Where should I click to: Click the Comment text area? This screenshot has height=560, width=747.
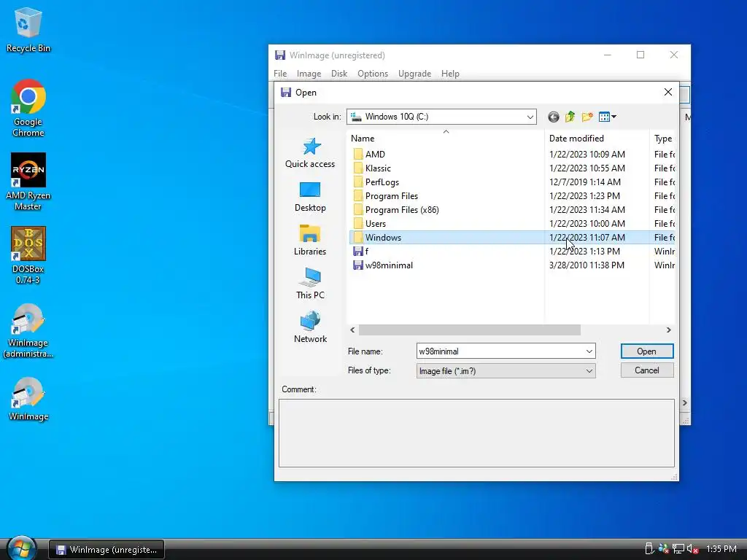tap(476, 433)
